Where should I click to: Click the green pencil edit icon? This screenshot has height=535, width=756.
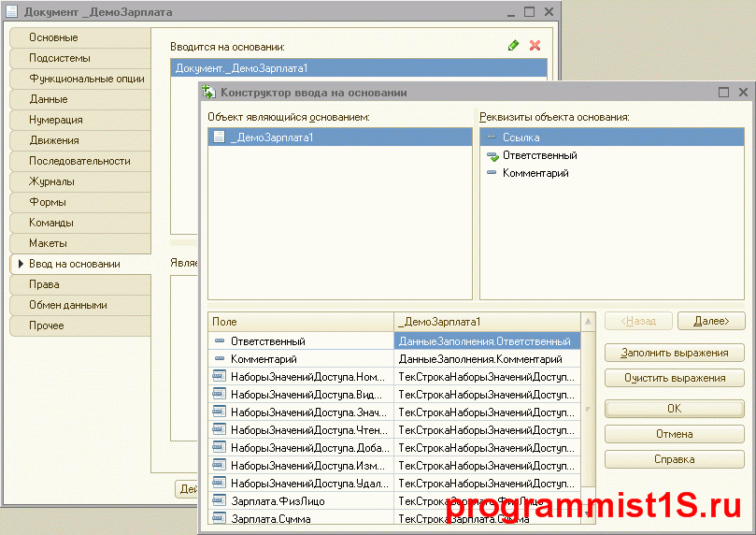513,45
